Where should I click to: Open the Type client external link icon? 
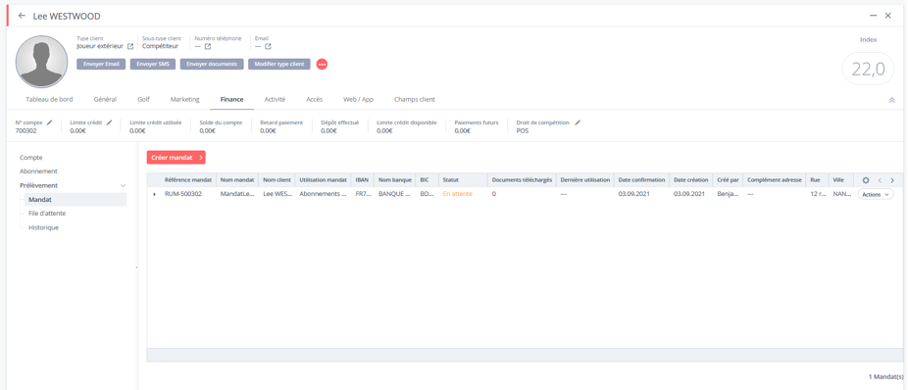[130, 46]
